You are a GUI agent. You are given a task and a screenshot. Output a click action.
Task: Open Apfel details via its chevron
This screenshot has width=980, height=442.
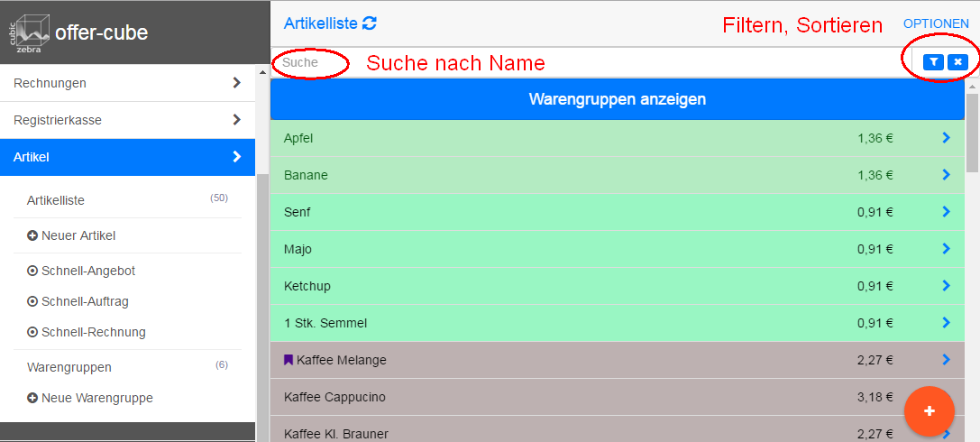click(x=946, y=138)
